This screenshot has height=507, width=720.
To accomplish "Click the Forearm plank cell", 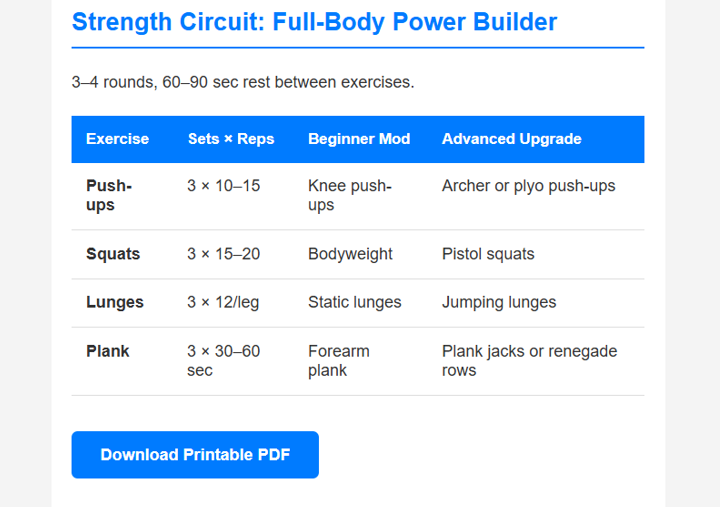I will (x=339, y=361).
